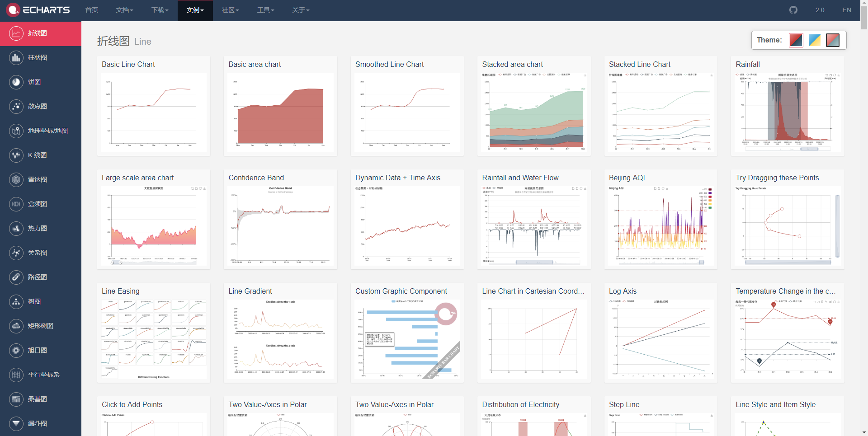Expand the 关于 about menu
Viewport: 868px width, 436px height.
[x=301, y=10]
